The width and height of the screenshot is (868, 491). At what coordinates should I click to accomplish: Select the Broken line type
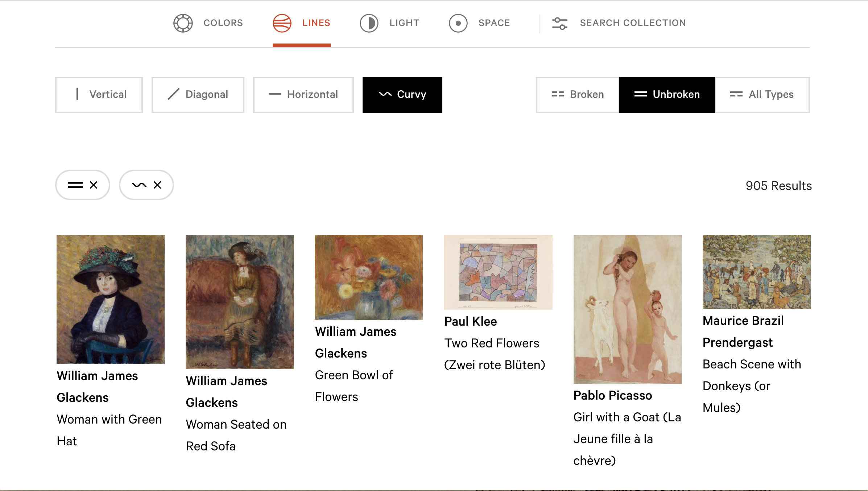[577, 95]
